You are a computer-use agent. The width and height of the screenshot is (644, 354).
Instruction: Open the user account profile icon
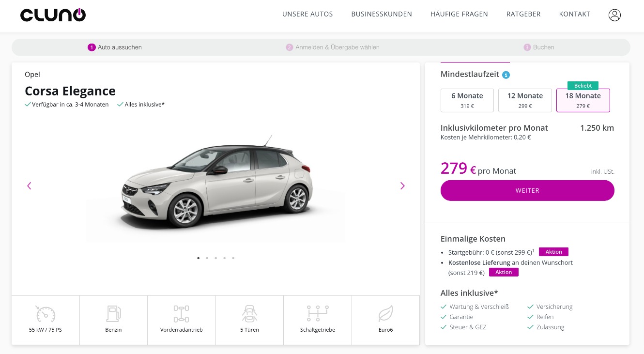614,15
